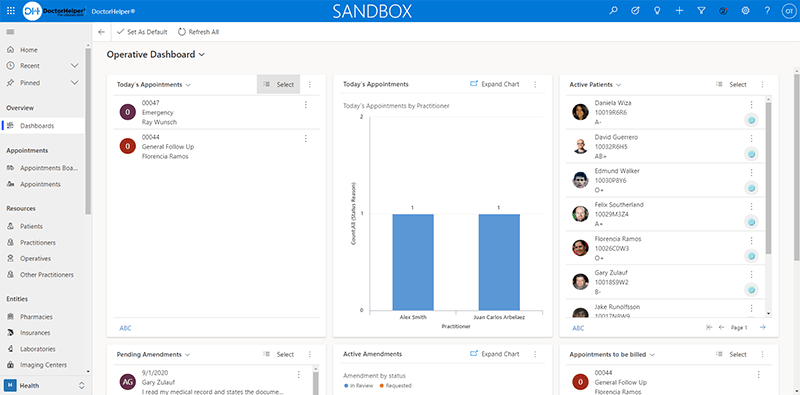Toggle the Requested legend item

[395, 386]
